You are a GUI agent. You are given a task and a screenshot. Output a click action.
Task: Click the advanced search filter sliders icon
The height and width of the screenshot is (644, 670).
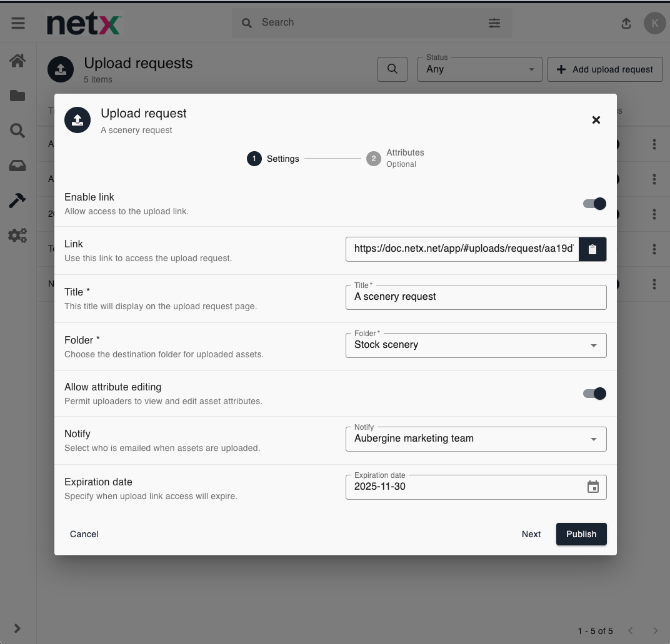click(x=494, y=23)
